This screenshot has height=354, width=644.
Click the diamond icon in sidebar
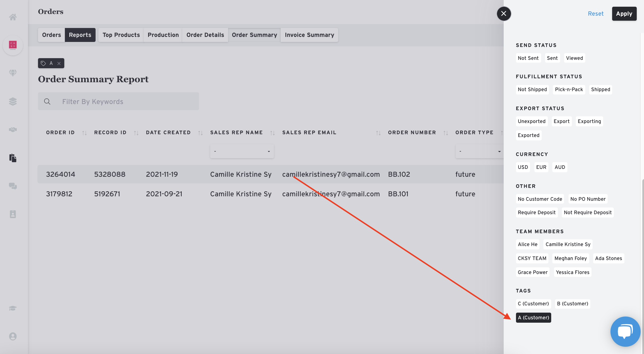[x=13, y=73]
